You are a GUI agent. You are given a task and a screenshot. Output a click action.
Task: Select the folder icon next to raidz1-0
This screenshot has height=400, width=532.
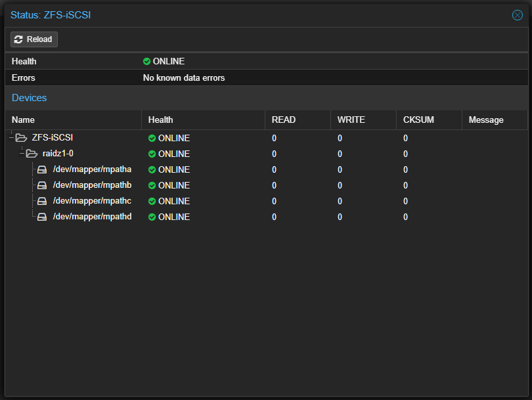[x=31, y=153]
